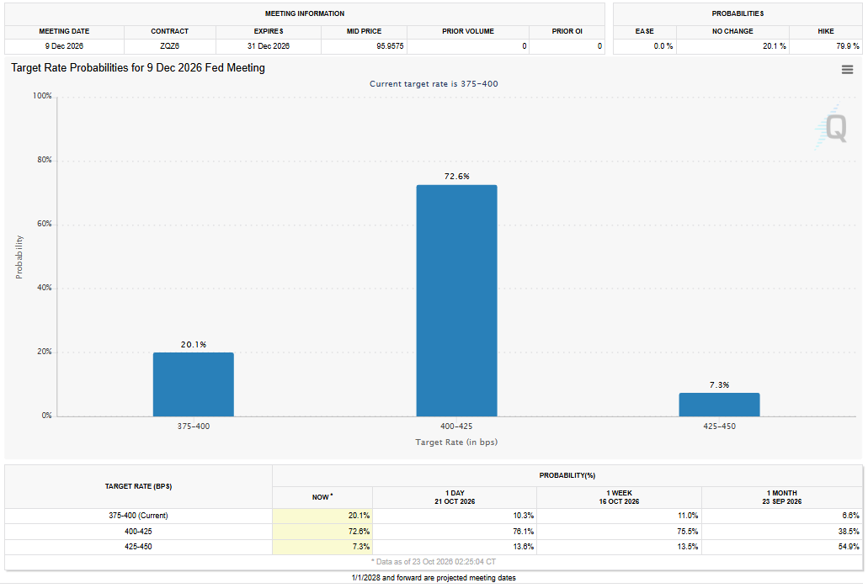Screen dimensions: 868x588
Task: Click the EXPIRES column header
Action: coord(269,31)
